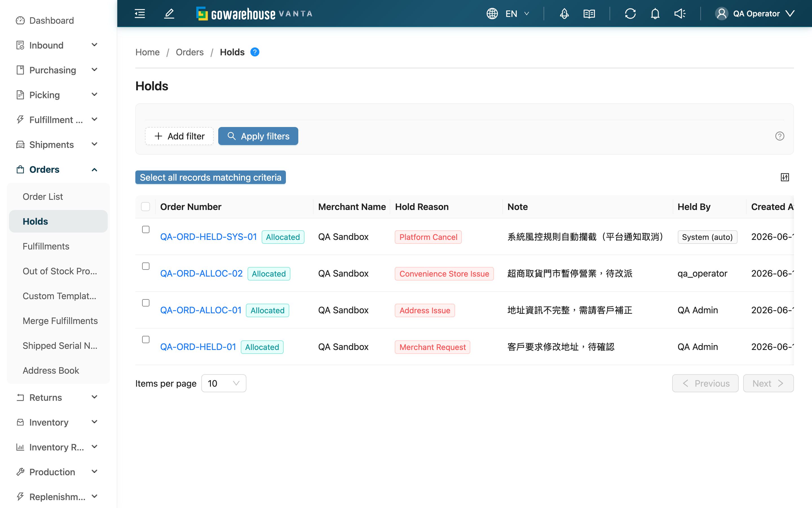Expand the Inbound menu chevron
The image size is (812, 508).
tap(95, 45)
